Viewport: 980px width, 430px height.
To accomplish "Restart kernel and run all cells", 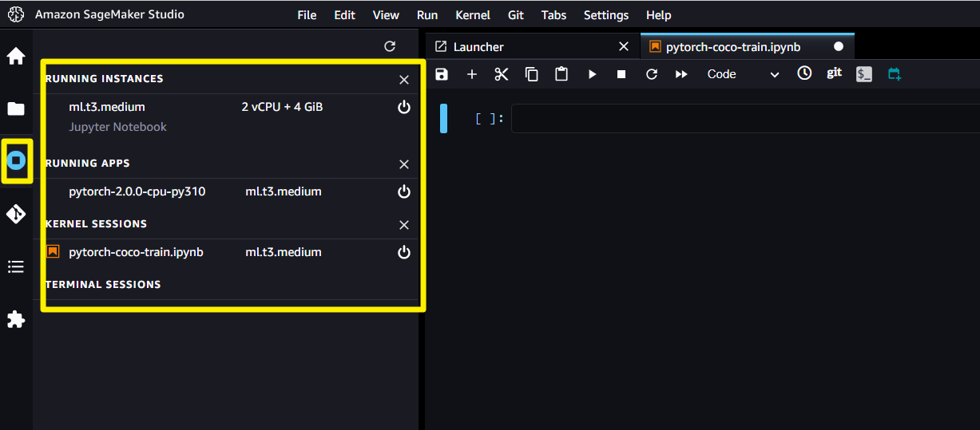I will pos(681,74).
